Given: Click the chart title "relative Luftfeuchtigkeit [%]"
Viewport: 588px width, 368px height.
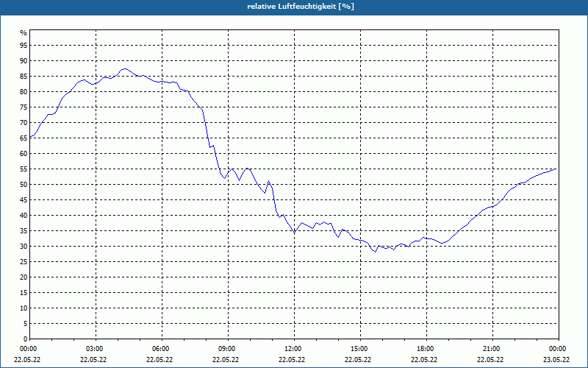Looking at the screenshot, I should click(301, 7).
